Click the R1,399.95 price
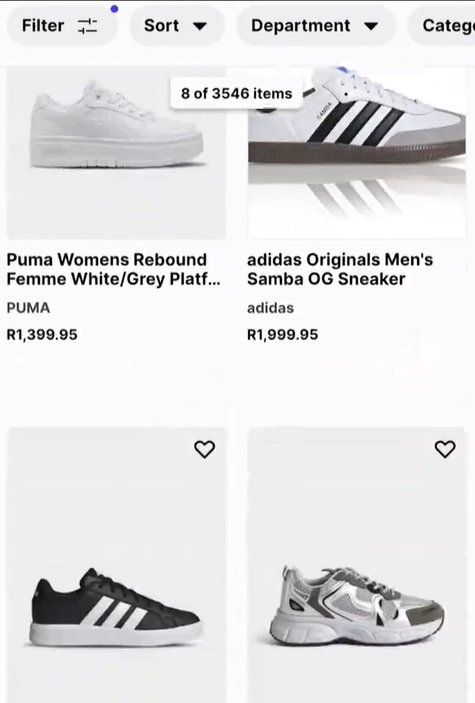Image resolution: width=475 pixels, height=703 pixels. pyautogui.click(x=42, y=334)
